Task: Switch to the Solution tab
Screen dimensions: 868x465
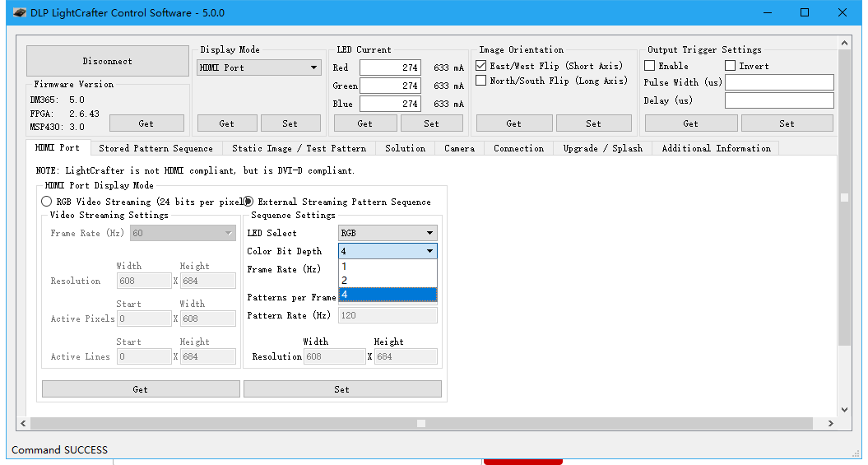Action: pyautogui.click(x=406, y=148)
